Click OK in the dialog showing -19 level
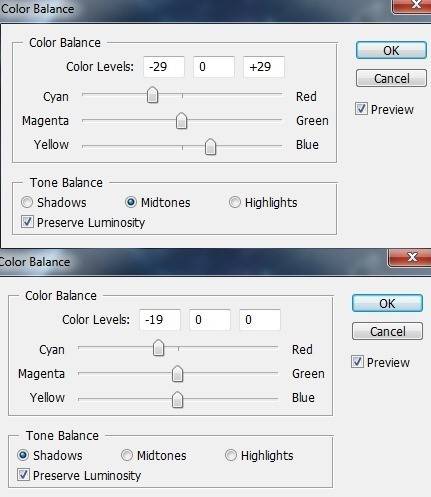Viewport: 431px width, 497px height. [387, 303]
